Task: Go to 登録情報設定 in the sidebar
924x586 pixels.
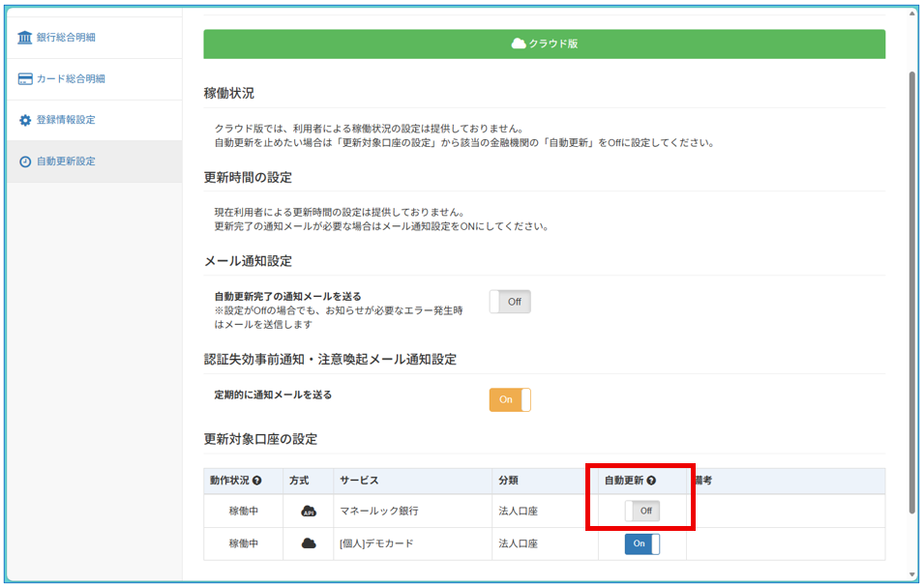Action: point(94,120)
